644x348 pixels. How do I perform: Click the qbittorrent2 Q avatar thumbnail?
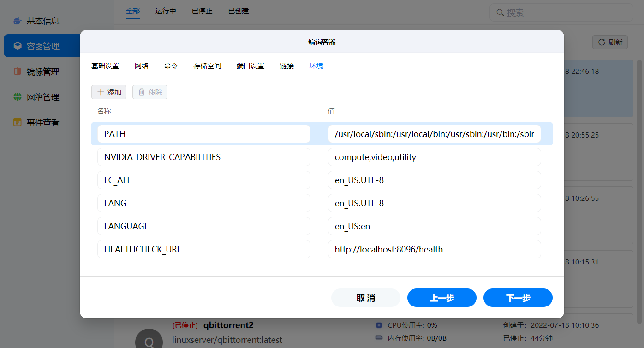click(x=149, y=338)
